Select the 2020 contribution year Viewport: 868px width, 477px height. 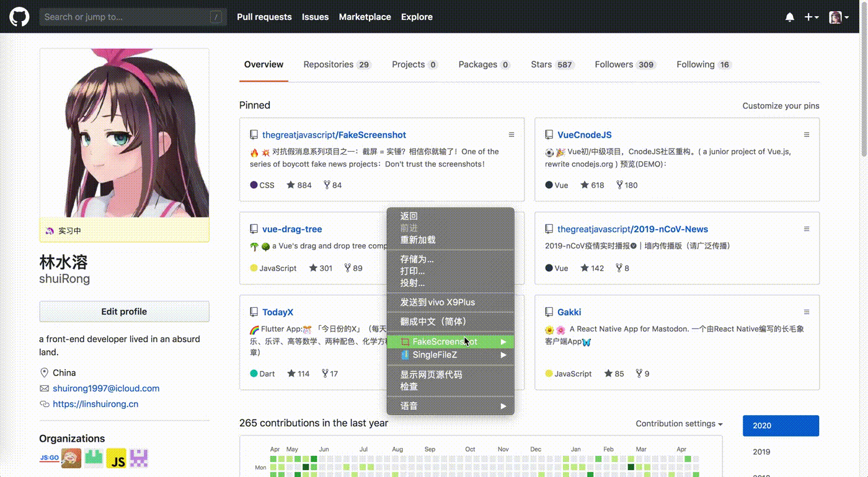coord(781,426)
